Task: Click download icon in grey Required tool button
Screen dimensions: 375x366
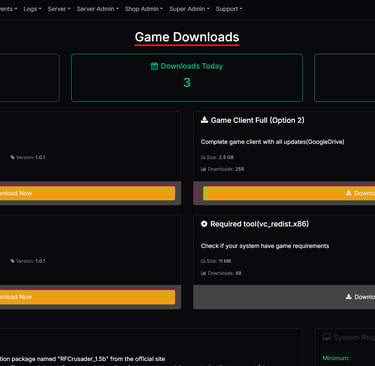Action: 349,296
